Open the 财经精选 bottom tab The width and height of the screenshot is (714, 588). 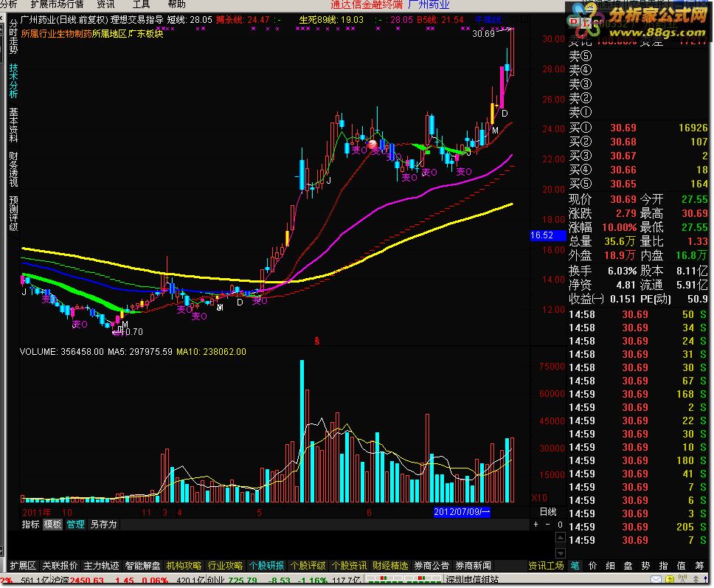(x=390, y=566)
